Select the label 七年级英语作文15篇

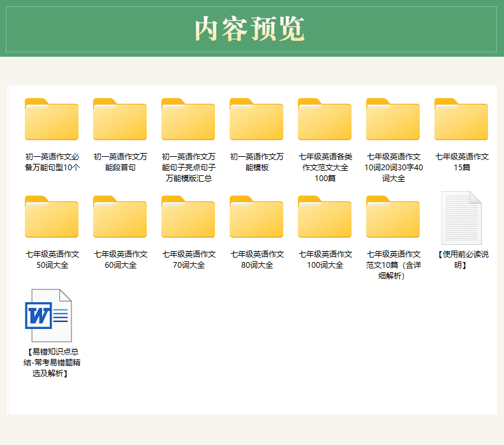(x=462, y=162)
